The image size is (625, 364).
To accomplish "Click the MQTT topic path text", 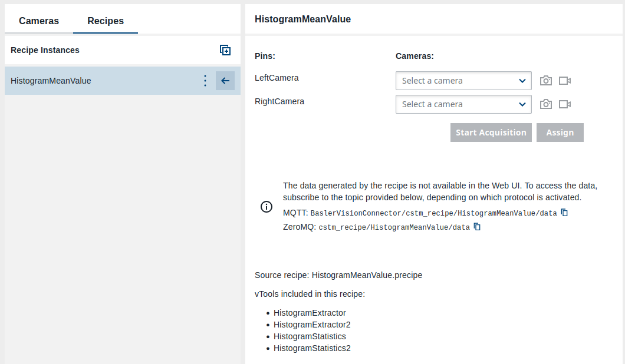I will (433, 213).
